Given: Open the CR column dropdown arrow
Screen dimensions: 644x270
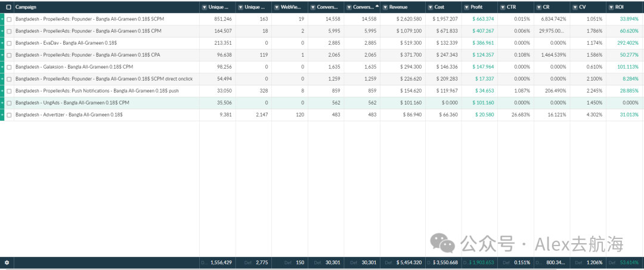Looking at the screenshot, I should coord(538,7).
